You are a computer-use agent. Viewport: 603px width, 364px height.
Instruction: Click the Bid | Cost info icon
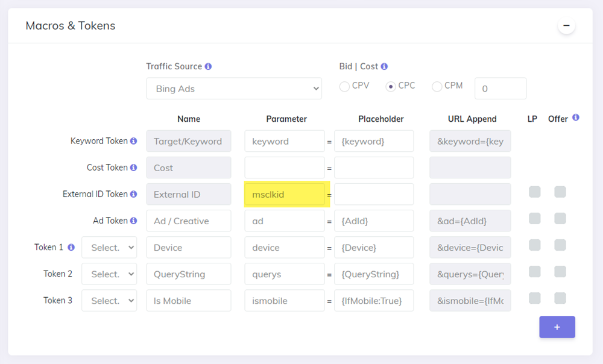[385, 66]
